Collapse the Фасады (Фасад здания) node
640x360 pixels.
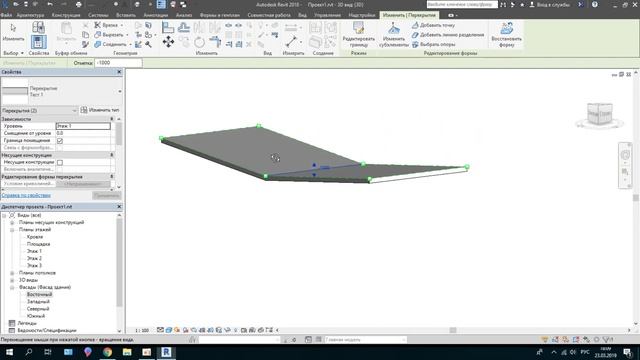12,287
